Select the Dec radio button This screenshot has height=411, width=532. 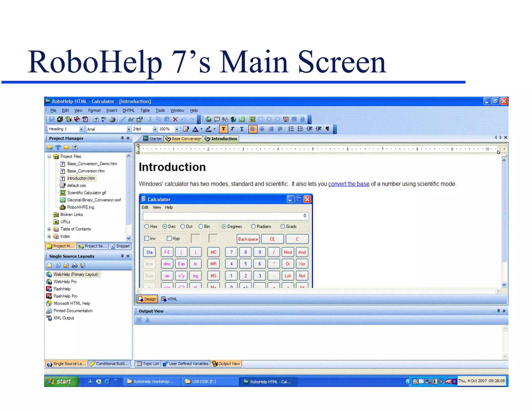(165, 227)
